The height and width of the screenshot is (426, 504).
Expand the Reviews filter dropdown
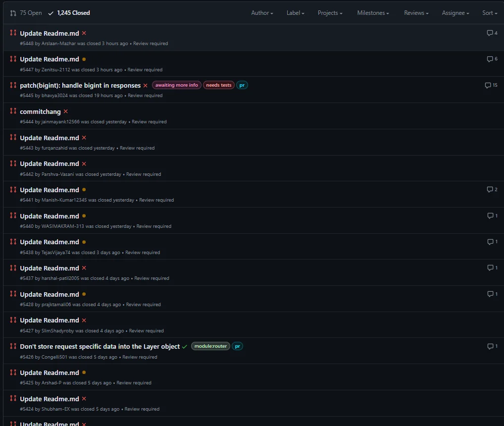[416, 13]
